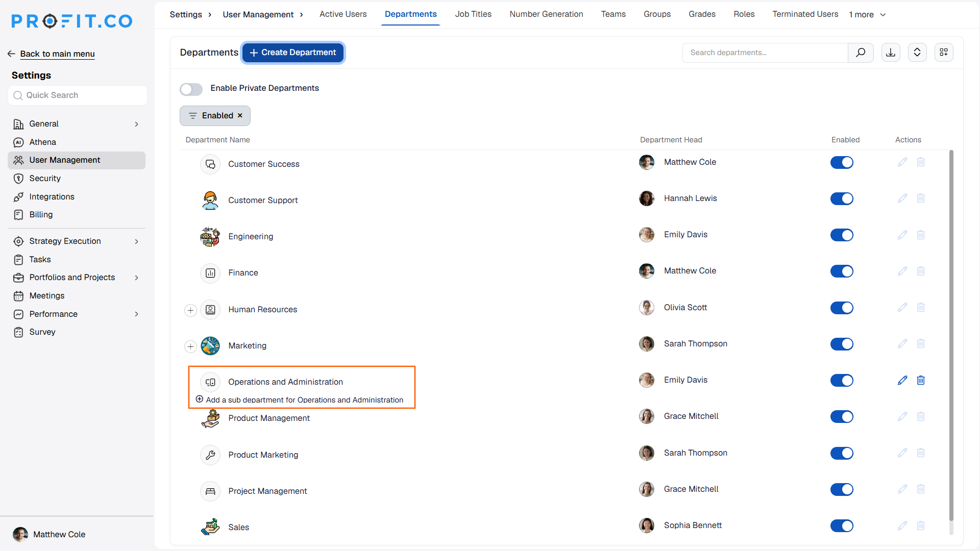Viewport: 980px width, 551px height.
Task: Add a sub department for Operations and Administration
Action: tap(300, 399)
